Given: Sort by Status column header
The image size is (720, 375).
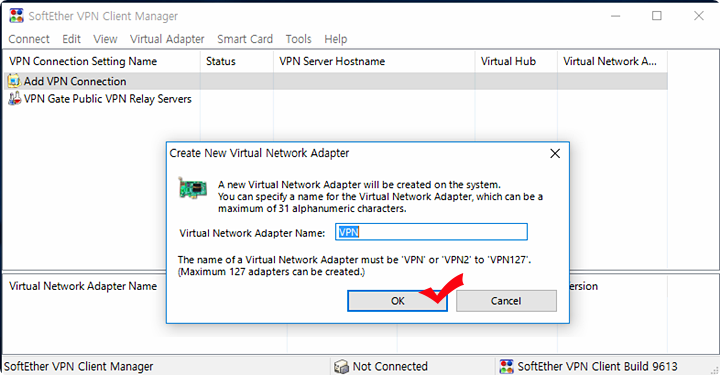Looking at the screenshot, I should coord(237,62).
